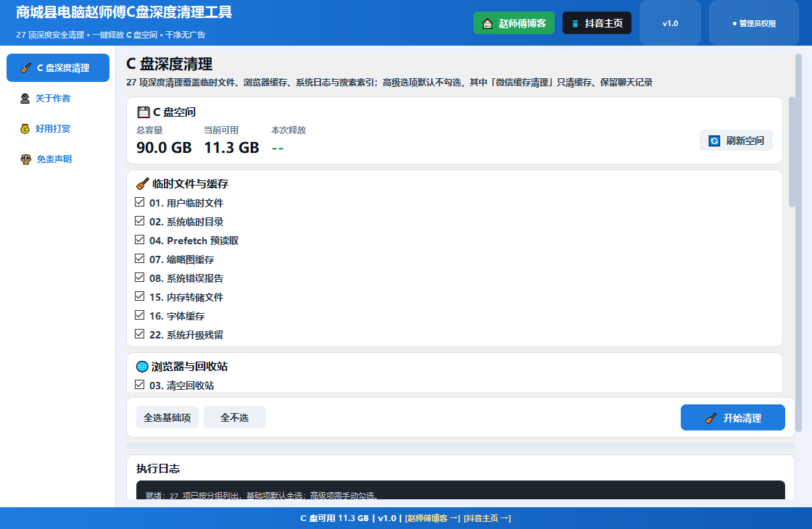
Task: Open the C 盘深度清理 sidebar page
Action: click(x=58, y=68)
